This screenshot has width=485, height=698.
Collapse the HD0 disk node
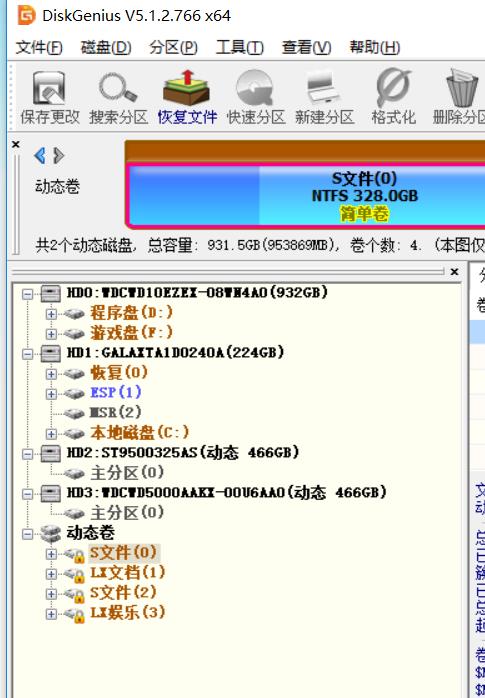click(x=28, y=294)
